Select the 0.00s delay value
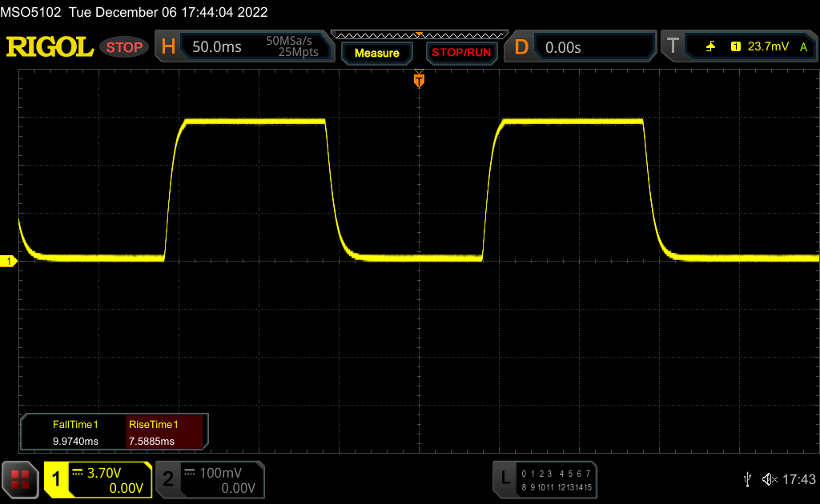The width and height of the screenshot is (820, 504). [563, 47]
